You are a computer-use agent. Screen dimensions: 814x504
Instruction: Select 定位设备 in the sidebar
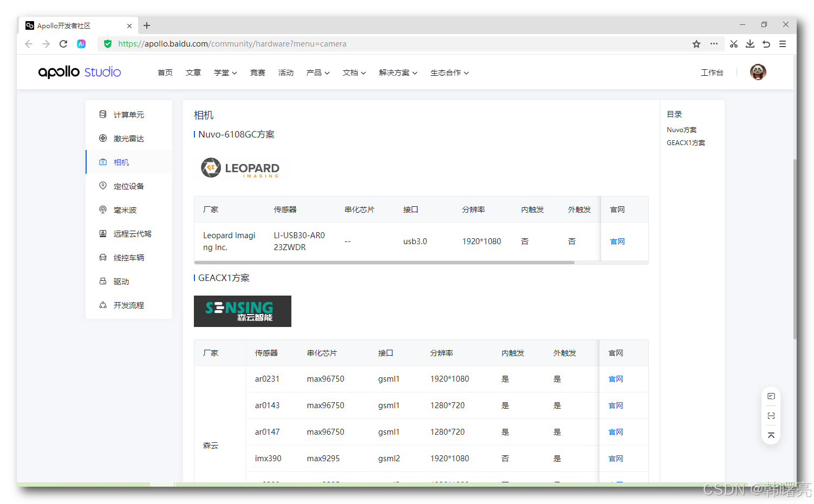(x=129, y=186)
